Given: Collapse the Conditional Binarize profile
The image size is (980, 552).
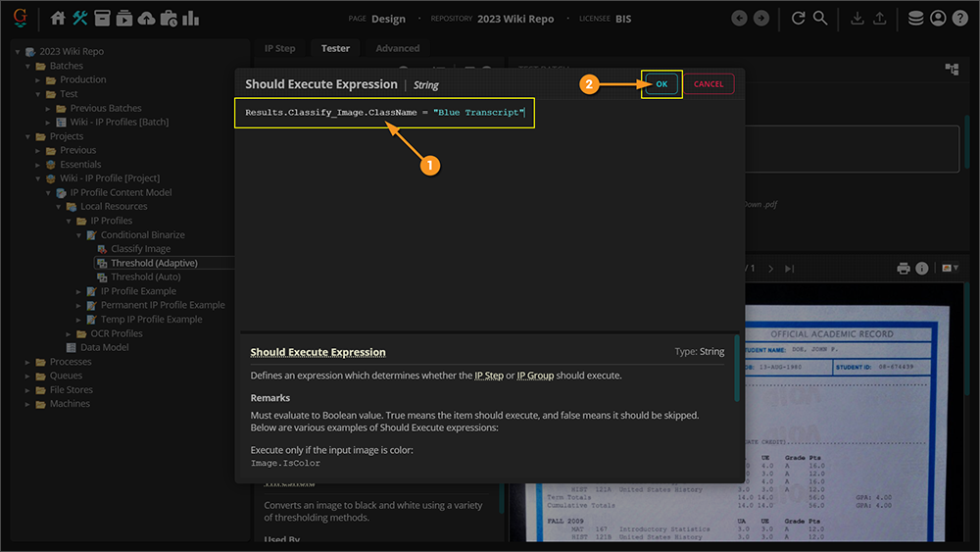Looking at the screenshot, I should pos(78,235).
